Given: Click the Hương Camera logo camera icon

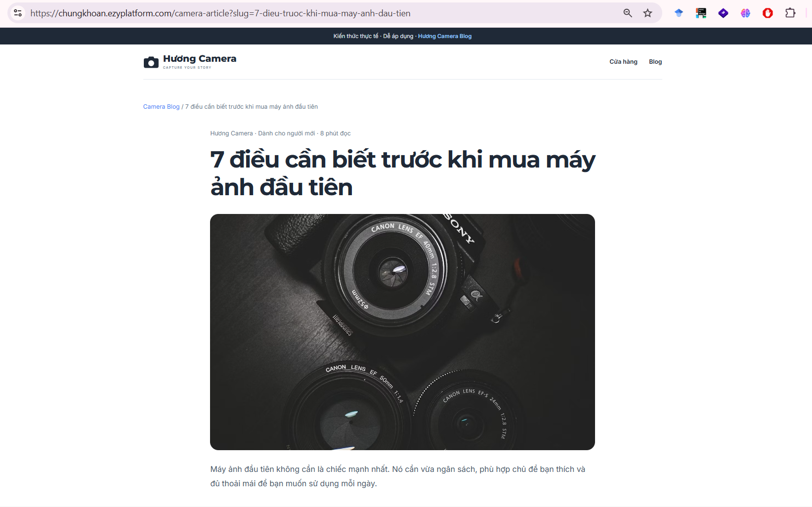Looking at the screenshot, I should coord(151,62).
